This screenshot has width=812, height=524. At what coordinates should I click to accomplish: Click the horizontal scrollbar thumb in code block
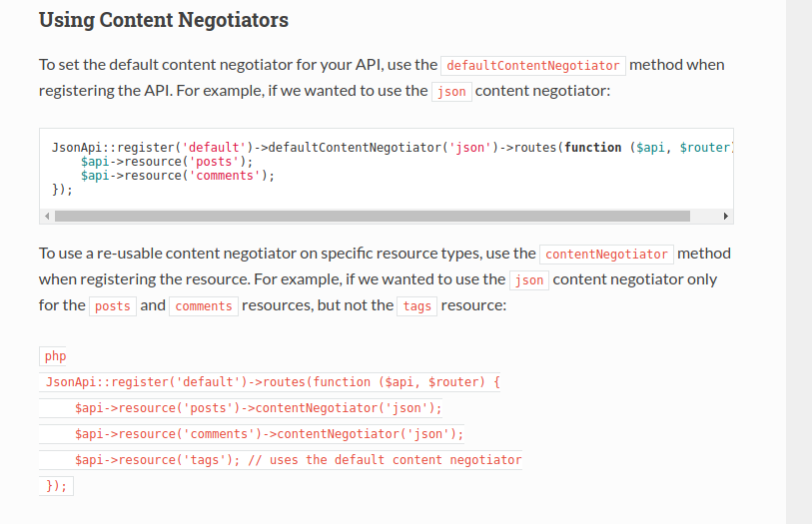373,217
